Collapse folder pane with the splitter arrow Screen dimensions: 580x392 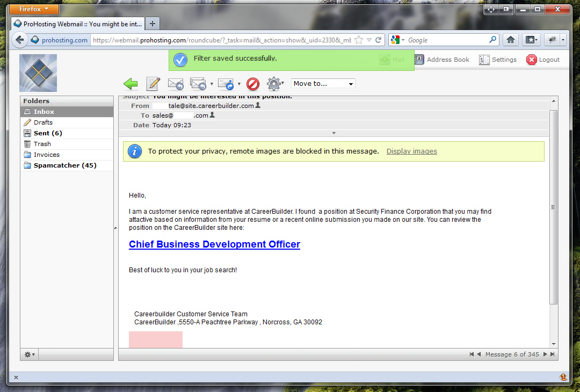click(x=116, y=228)
